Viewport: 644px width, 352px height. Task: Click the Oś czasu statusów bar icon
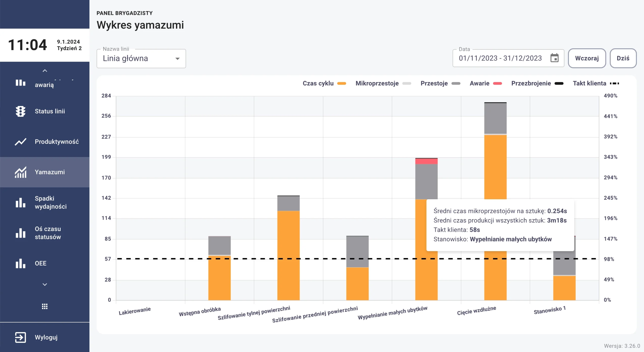(x=20, y=233)
